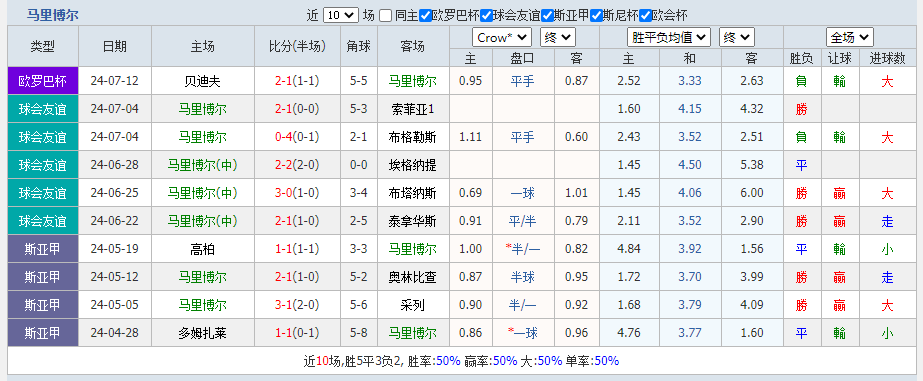Click the 比分(半场) column header
923x381 pixels.
[297, 47]
